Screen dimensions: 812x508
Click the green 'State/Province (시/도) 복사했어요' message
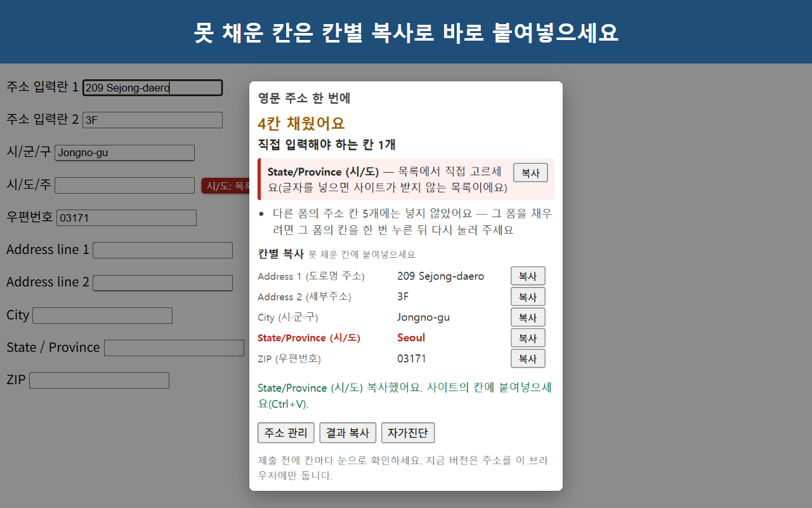pos(405,396)
